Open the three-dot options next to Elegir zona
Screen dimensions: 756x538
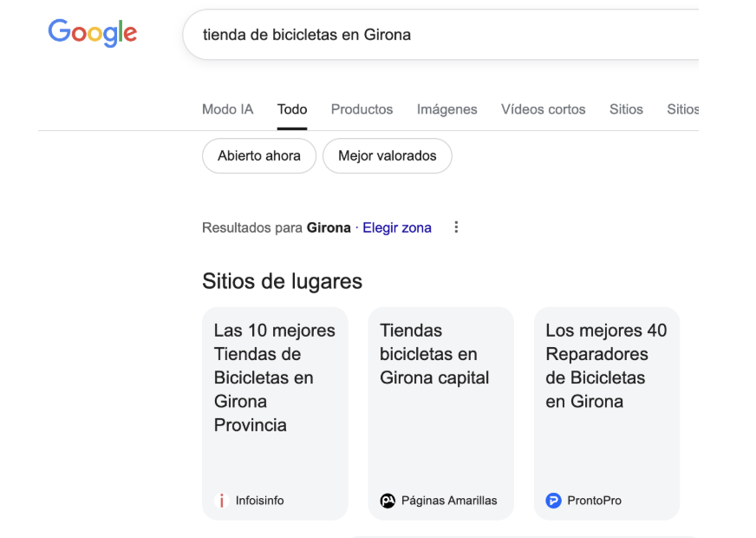pyautogui.click(x=456, y=227)
